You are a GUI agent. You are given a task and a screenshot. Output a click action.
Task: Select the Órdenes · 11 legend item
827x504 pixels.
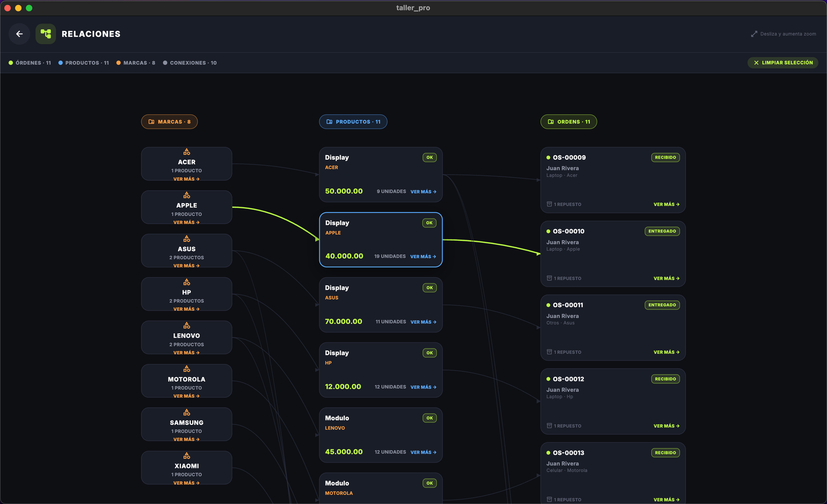pyautogui.click(x=30, y=63)
